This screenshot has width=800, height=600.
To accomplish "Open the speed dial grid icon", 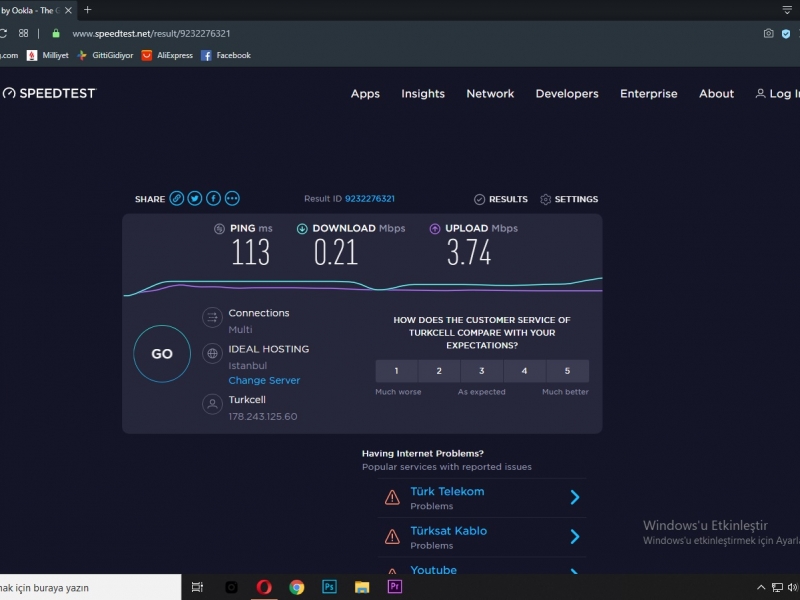I will pos(23,33).
